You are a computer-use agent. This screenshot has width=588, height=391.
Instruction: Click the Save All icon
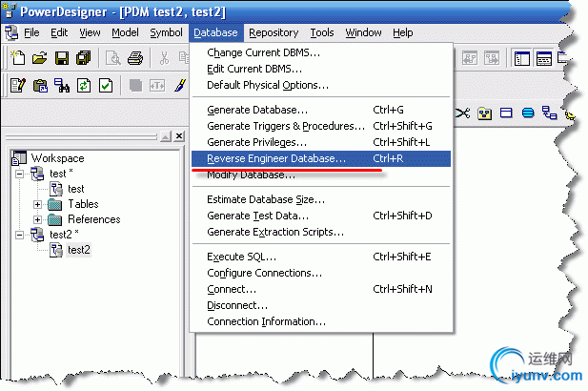click(x=84, y=58)
